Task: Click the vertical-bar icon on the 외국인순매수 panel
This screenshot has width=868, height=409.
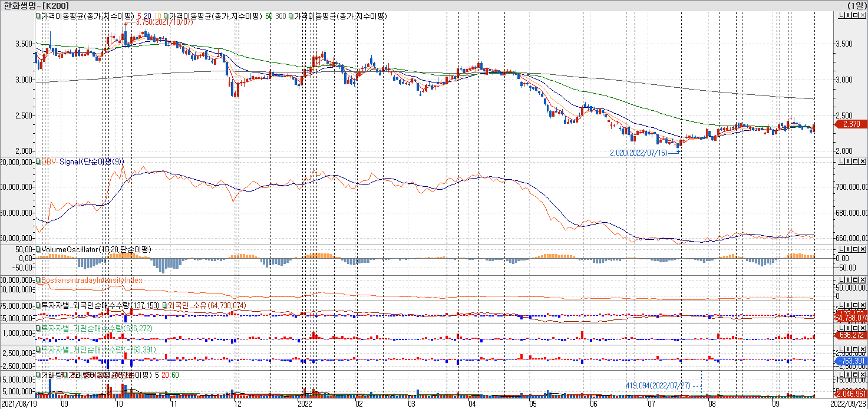Action: coord(848,305)
